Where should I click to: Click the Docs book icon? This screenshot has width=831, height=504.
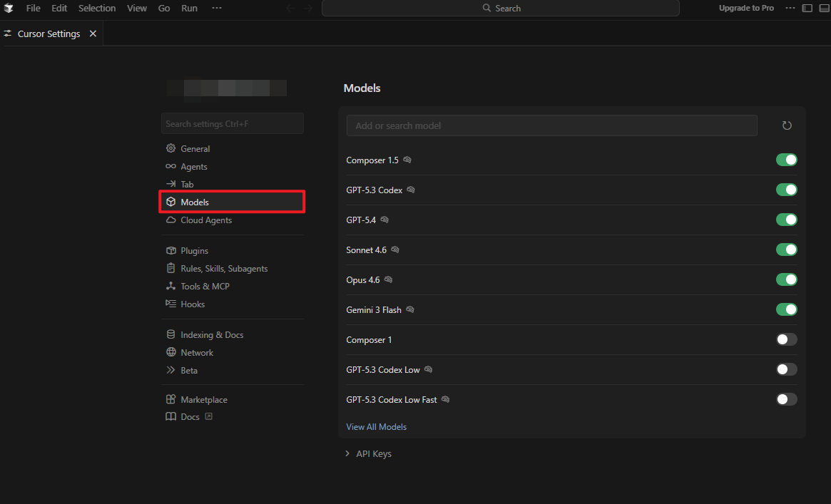click(170, 416)
